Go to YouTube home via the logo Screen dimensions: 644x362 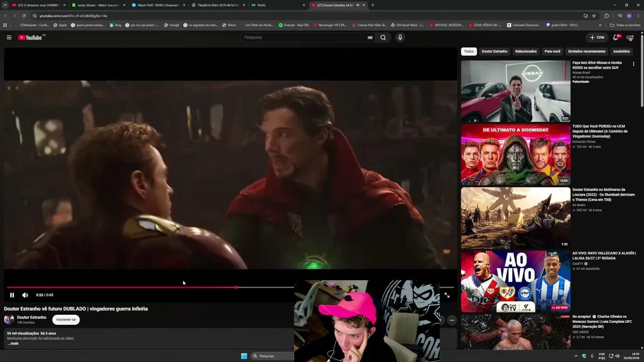(x=31, y=38)
